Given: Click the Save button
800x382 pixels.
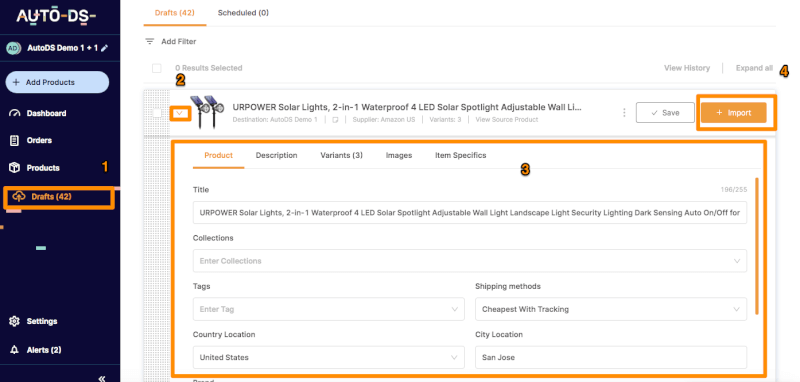Looking at the screenshot, I should pyautogui.click(x=665, y=113).
